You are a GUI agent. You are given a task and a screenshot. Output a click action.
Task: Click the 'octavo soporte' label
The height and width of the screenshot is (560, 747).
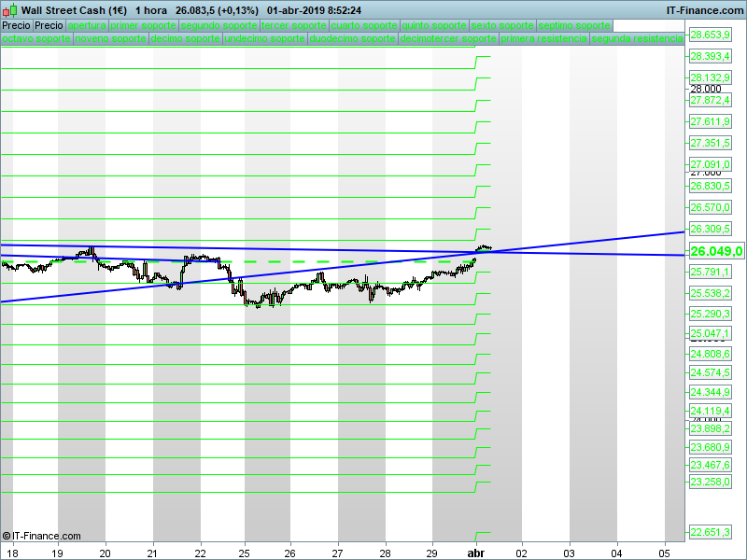[x=35, y=39]
